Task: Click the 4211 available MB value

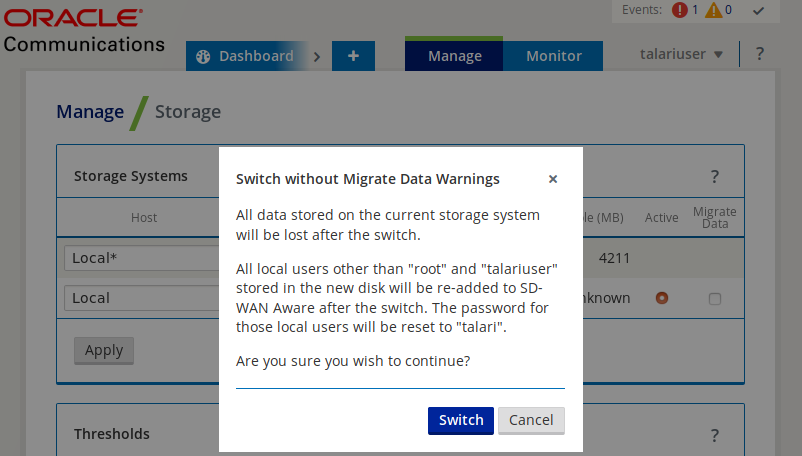Action: pyautogui.click(x=614, y=258)
